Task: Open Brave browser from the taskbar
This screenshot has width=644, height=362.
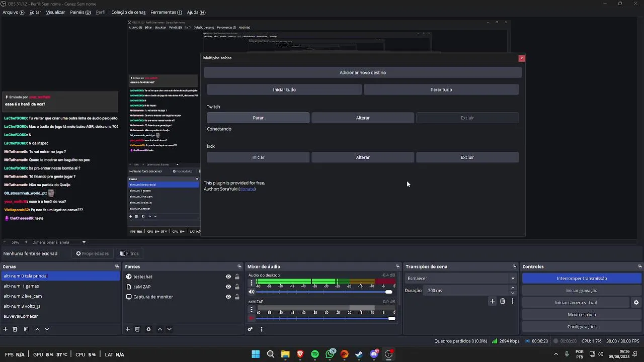Action: click(x=300, y=354)
